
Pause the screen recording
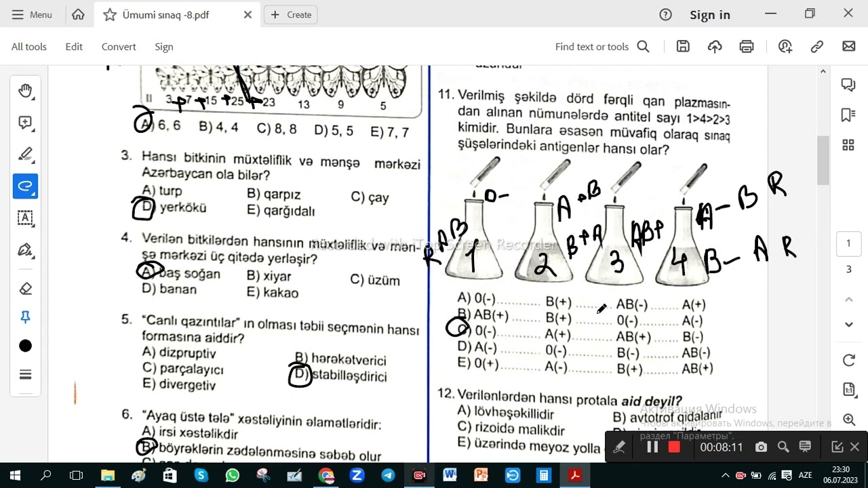652,447
